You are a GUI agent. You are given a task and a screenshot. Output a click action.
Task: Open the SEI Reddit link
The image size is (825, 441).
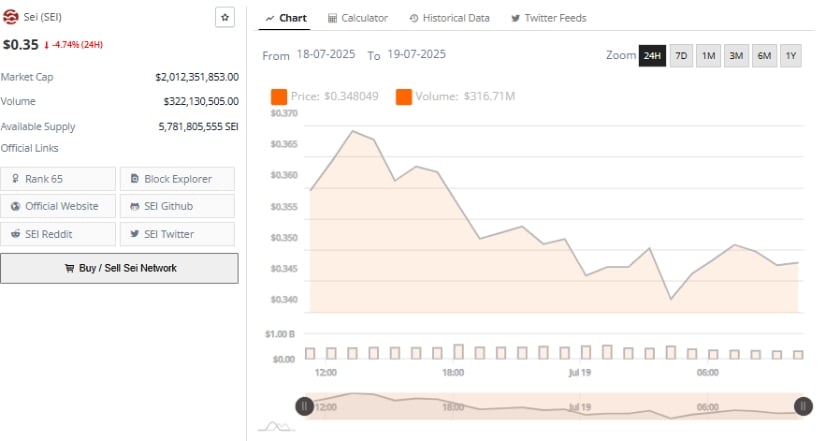(x=58, y=234)
